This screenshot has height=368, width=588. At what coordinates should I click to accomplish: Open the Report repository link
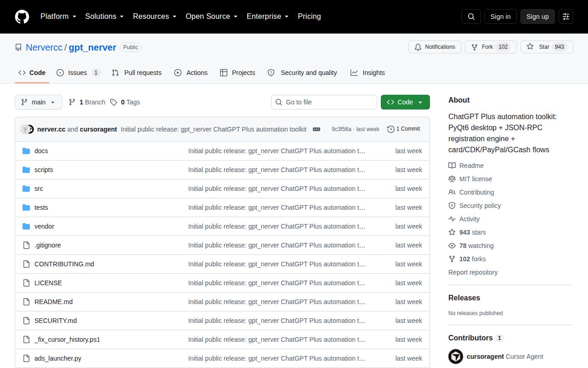pos(473,272)
